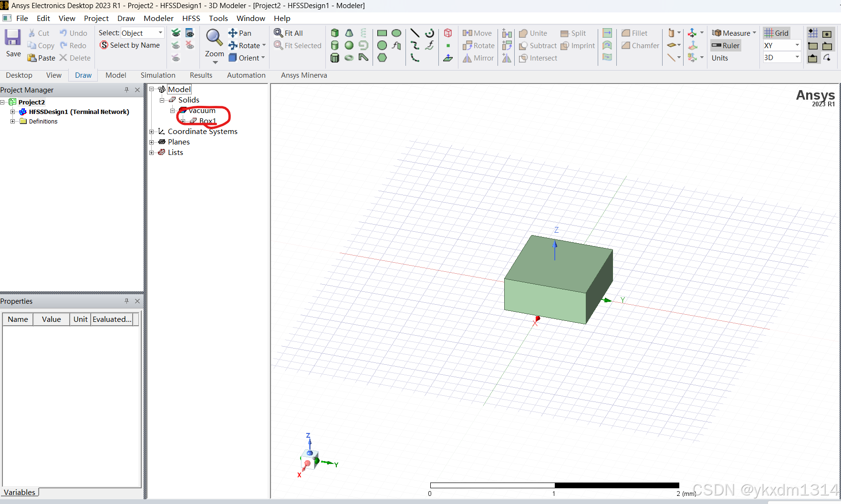Toggle the Grid display

point(777,33)
